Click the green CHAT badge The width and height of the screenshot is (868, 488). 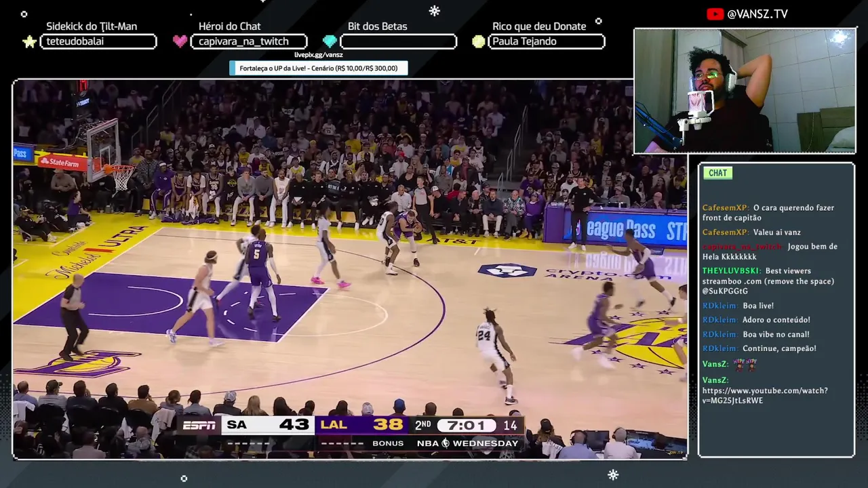pos(717,173)
